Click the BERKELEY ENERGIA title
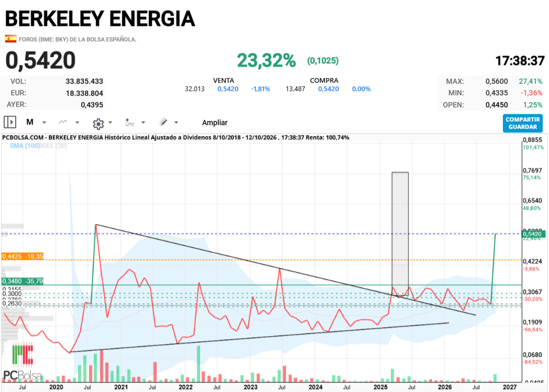 (100, 18)
